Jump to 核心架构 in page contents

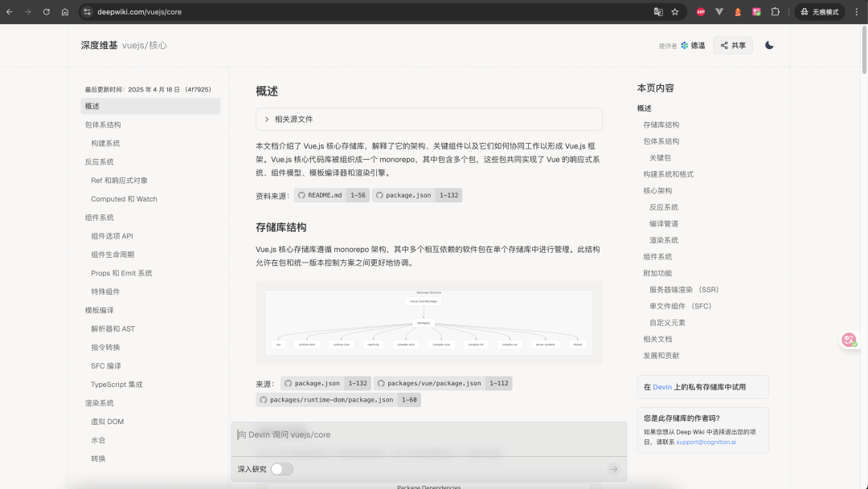point(657,191)
